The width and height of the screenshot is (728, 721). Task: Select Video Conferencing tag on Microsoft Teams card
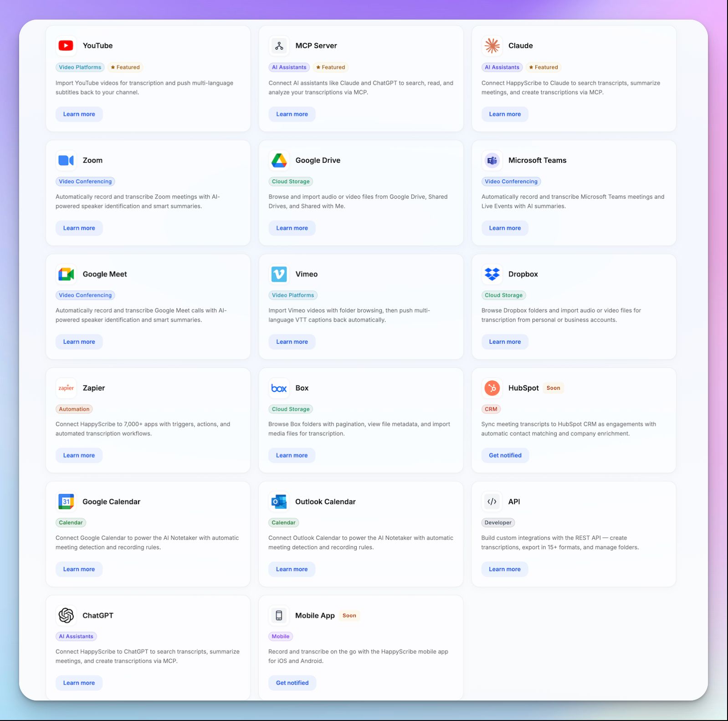point(511,181)
